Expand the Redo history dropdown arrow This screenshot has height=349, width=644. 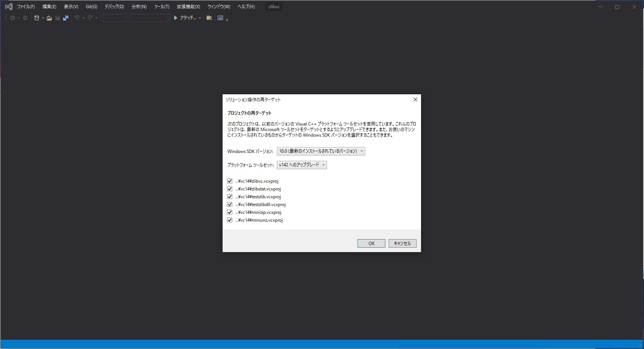[x=97, y=17]
